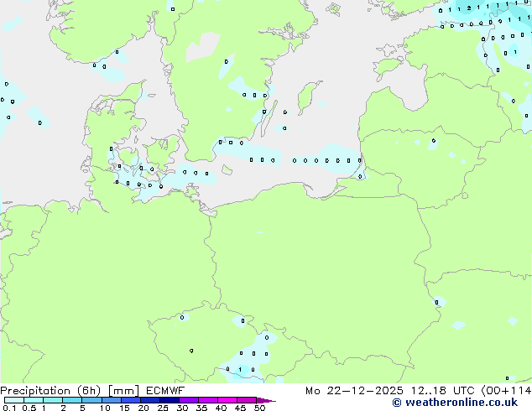The width and height of the screenshot is (532, 411).
Task: Pick the 1–2 mm legend color box
Action: (53, 400)
